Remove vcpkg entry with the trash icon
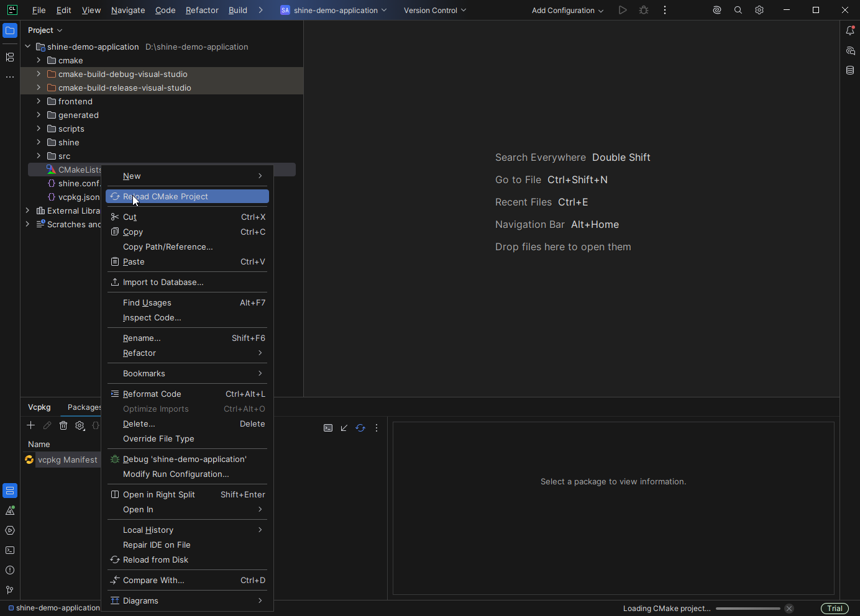 click(63, 425)
